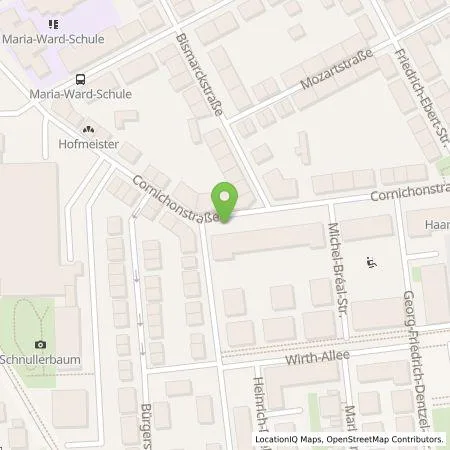Screen dimensions: 450x450
Task: Open the Hofmeister shop icon
Action: (88, 130)
